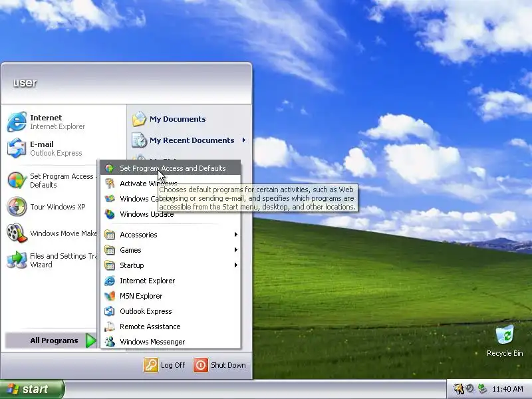
Task: Expand Accessories submenu arrow
Action: click(236, 235)
